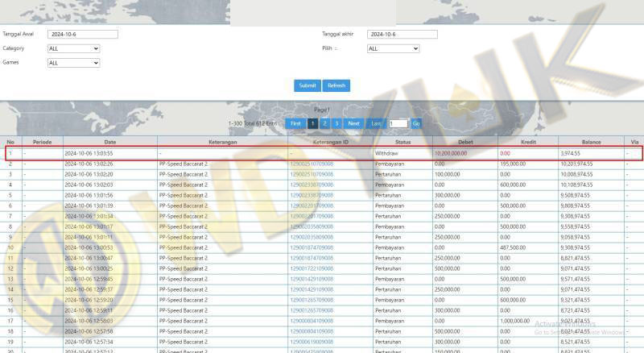Go to the First page
The height and width of the screenshot is (353, 644).
click(295, 123)
